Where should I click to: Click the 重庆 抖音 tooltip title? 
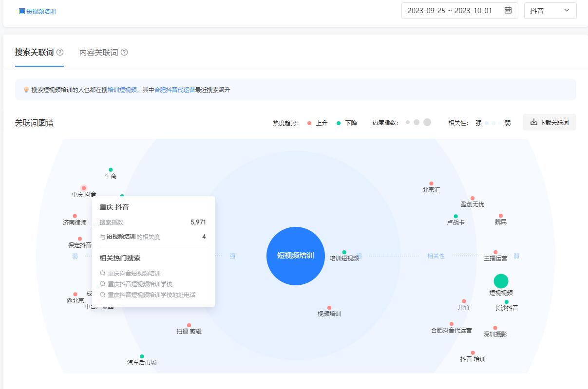114,207
